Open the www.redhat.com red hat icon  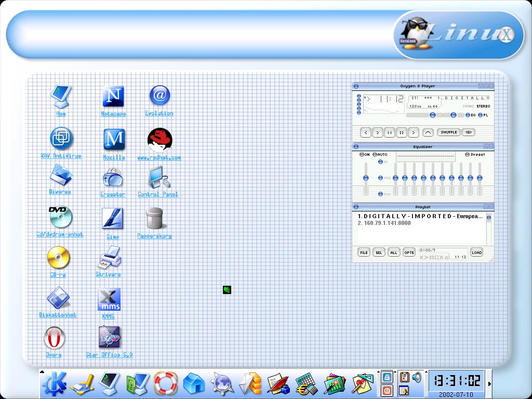(x=159, y=140)
